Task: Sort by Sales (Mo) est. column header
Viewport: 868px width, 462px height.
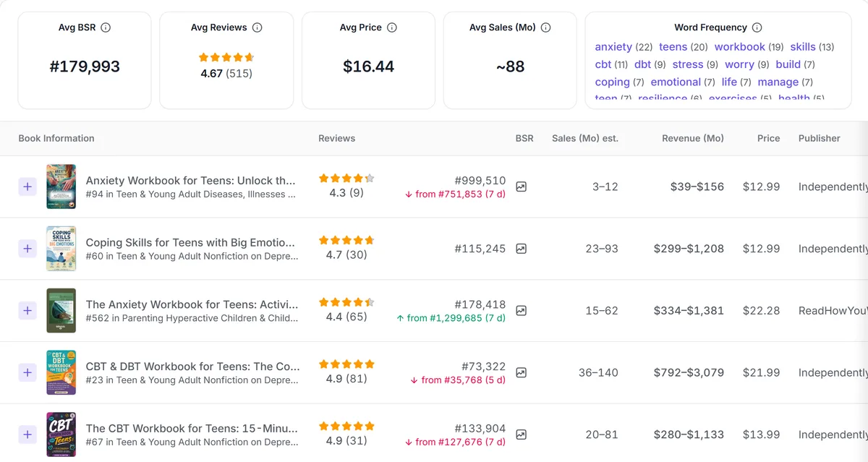Action: point(584,138)
